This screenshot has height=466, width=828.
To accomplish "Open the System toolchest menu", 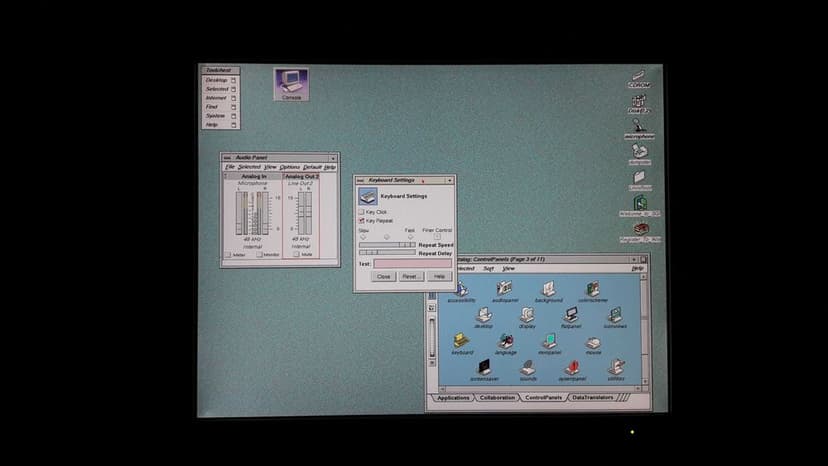I will [x=220, y=116].
